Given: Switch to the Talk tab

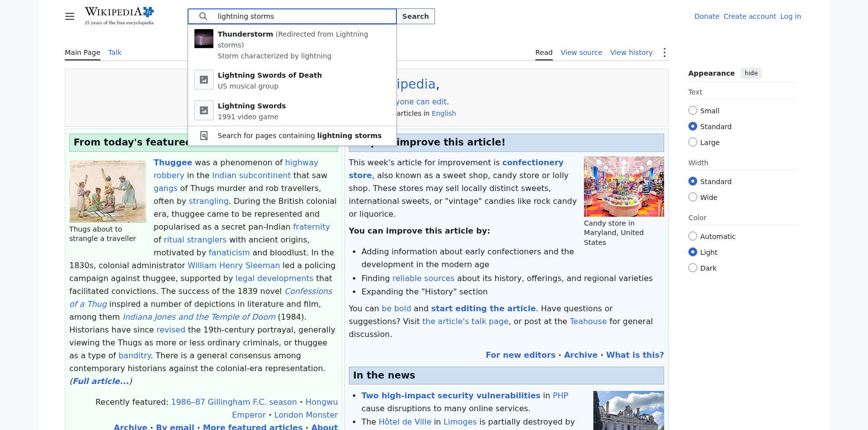Looking at the screenshot, I should tap(115, 52).
